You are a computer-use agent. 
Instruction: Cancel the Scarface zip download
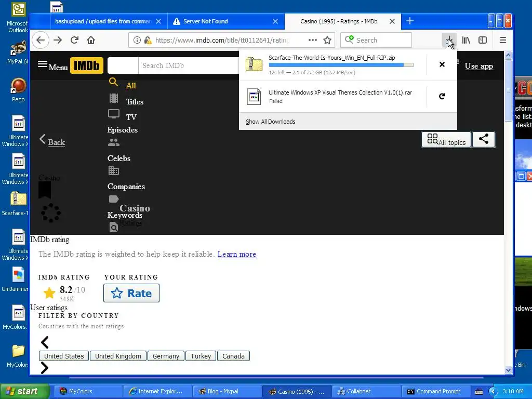click(442, 64)
